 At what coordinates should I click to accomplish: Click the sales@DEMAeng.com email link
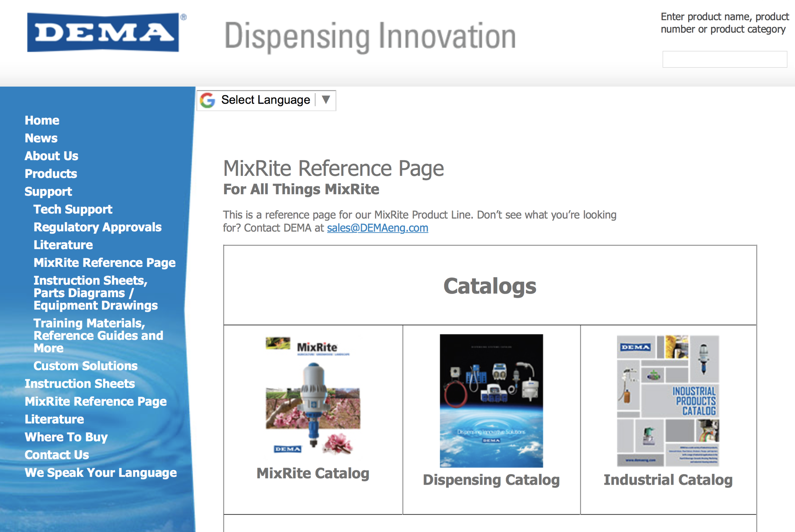click(x=377, y=228)
